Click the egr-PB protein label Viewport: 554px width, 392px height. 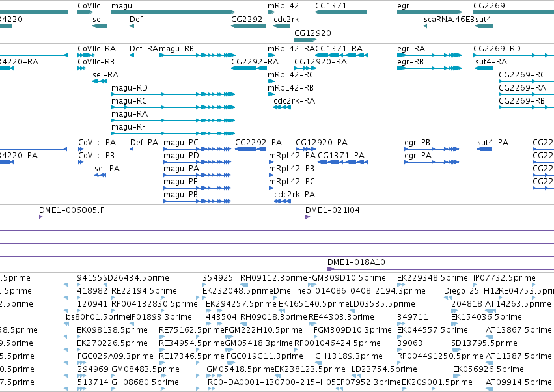pyautogui.click(x=417, y=143)
